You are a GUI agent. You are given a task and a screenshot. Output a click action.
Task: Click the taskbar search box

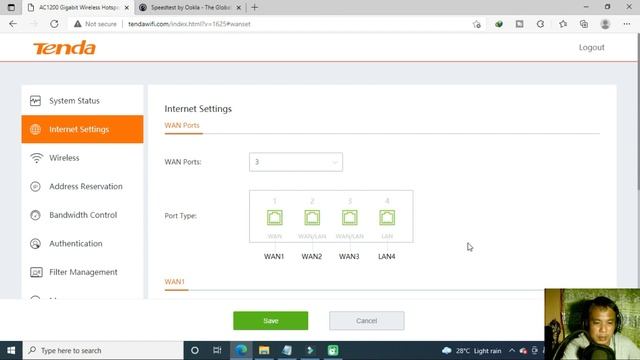[x=103, y=351]
